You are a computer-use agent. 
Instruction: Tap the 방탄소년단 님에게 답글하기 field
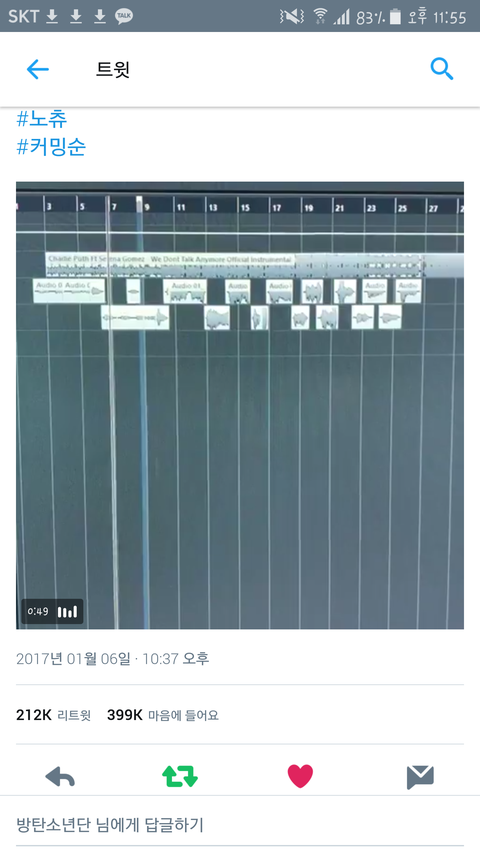(240, 825)
